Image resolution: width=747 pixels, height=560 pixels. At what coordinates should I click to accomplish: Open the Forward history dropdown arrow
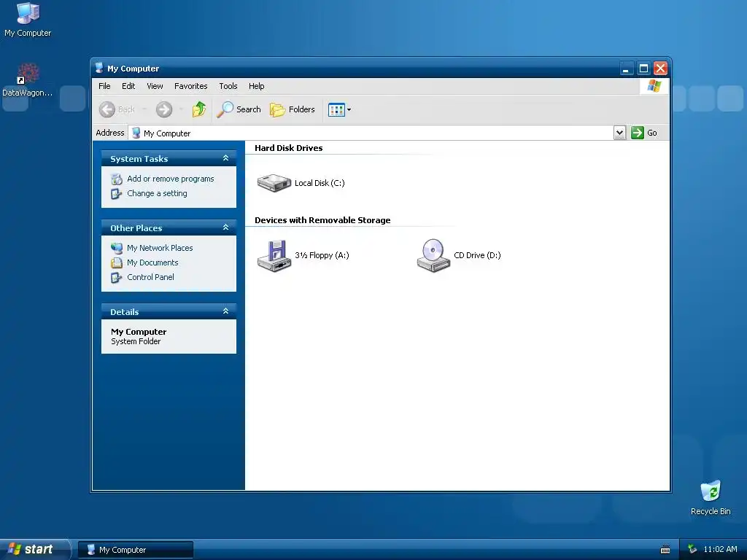(181, 109)
